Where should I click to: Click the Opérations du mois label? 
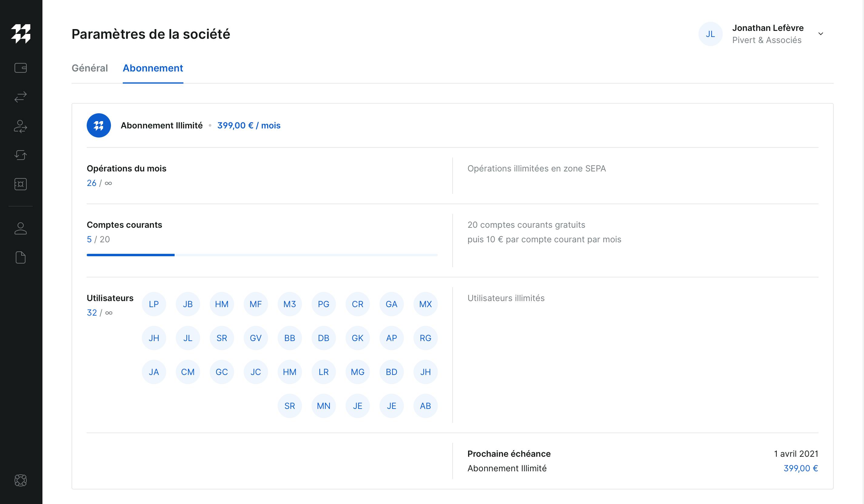tap(126, 168)
